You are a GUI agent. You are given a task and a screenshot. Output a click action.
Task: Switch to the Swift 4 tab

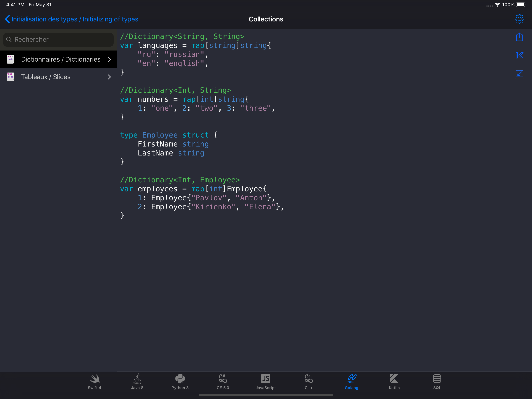click(x=94, y=381)
